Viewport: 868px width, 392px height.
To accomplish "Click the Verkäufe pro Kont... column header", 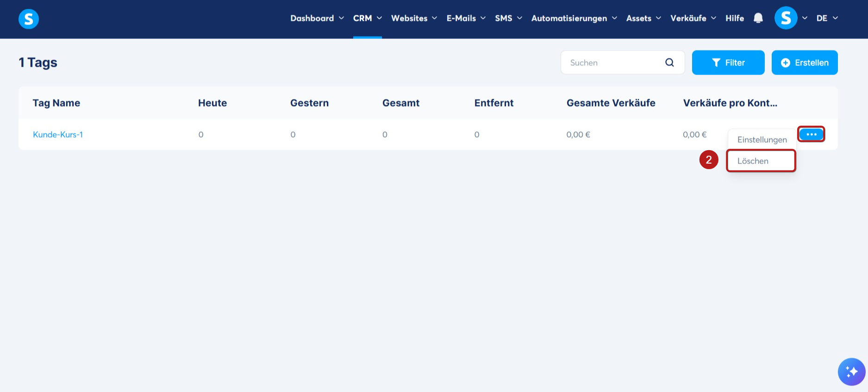I will [x=730, y=103].
